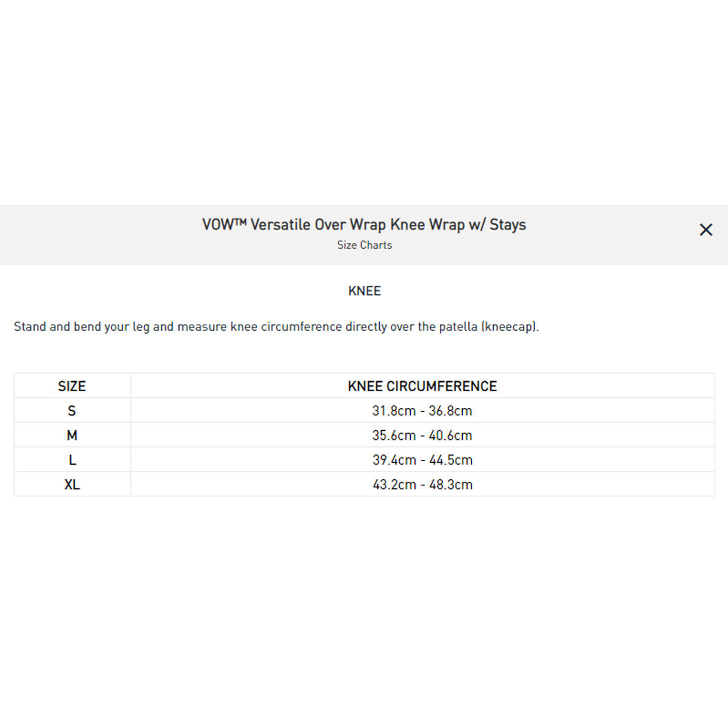Viewport: 728px width, 728px height.
Task: Click the Size Charts subtitle
Action: (364, 245)
